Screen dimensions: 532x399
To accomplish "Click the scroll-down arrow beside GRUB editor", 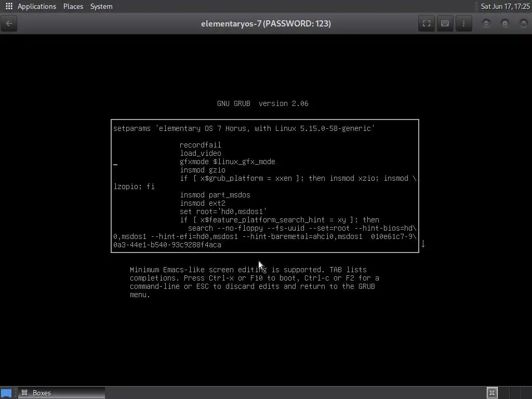I will coord(423,244).
